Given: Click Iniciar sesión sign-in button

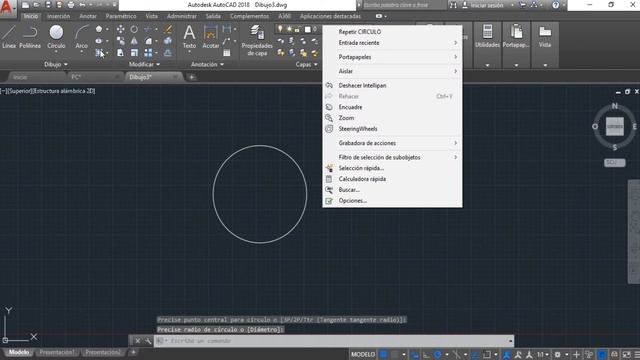Looking at the screenshot, I should pyautogui.click(x=486, y=5).
